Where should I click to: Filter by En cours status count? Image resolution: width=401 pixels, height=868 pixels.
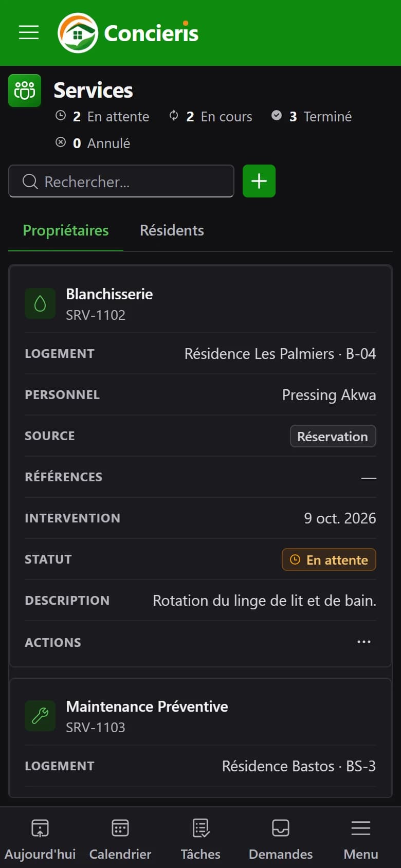coord(211,117)
